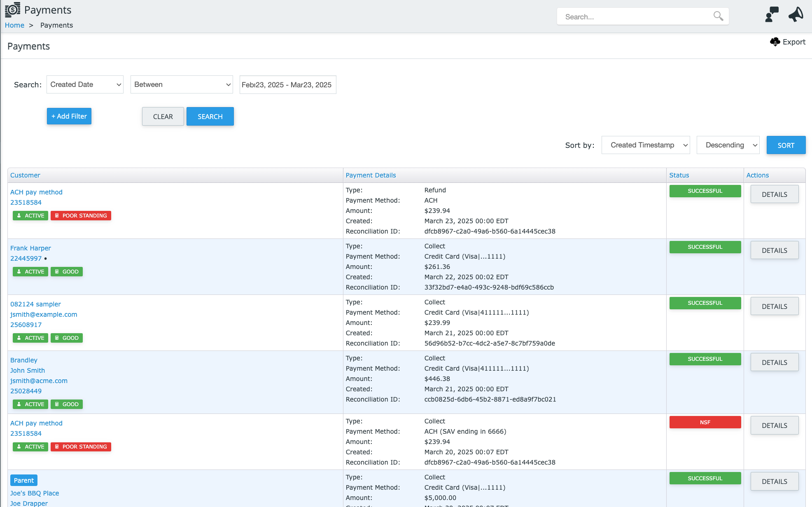Open the support chat person icon
This screenshot has height=507, width=812.
[772, 14]
